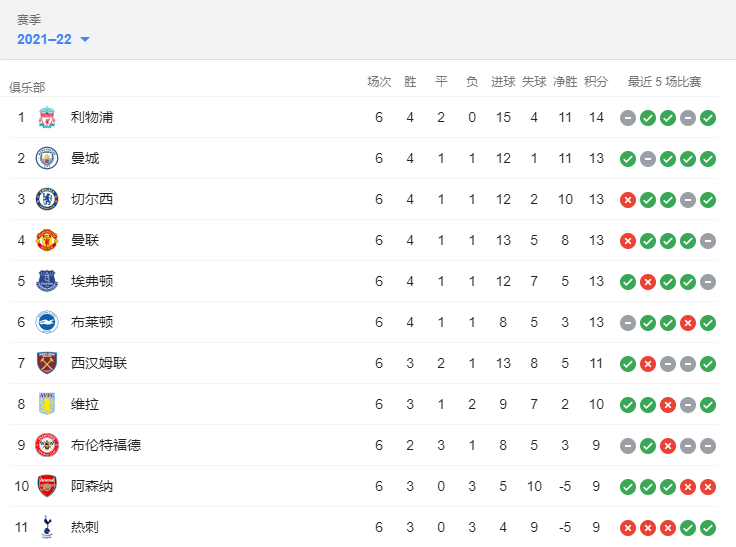
Task: Click the dropdown arrow beside 2021–22
Action: coord(85,39)
